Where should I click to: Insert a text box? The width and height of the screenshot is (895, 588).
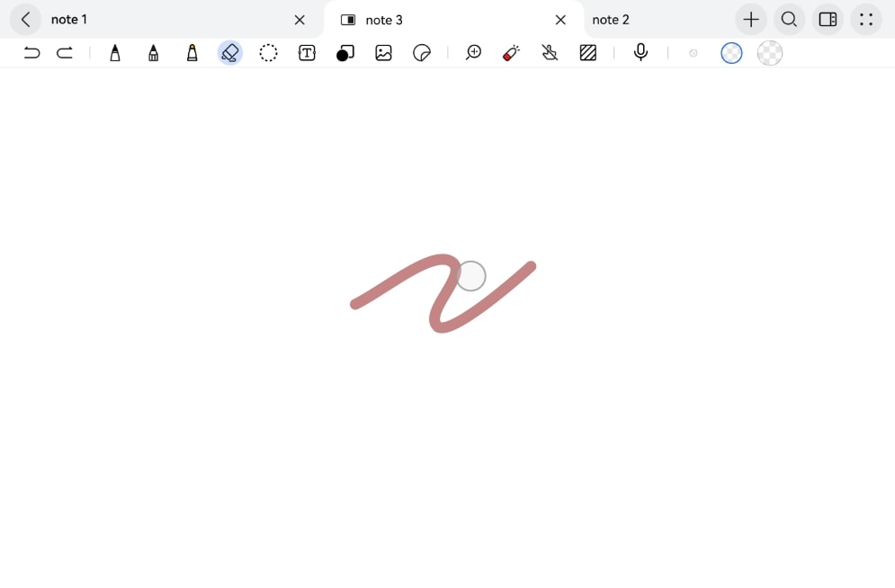[x=306, y=53]
